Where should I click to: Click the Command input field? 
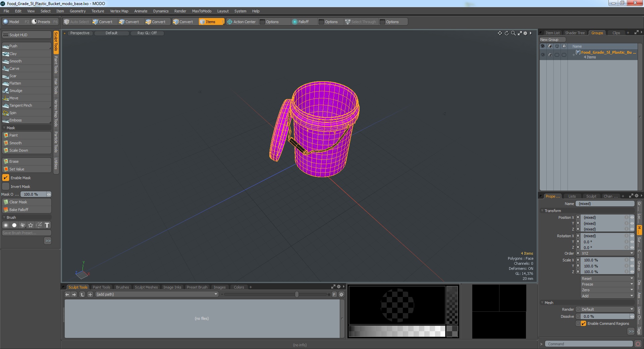tap(589, 344)
